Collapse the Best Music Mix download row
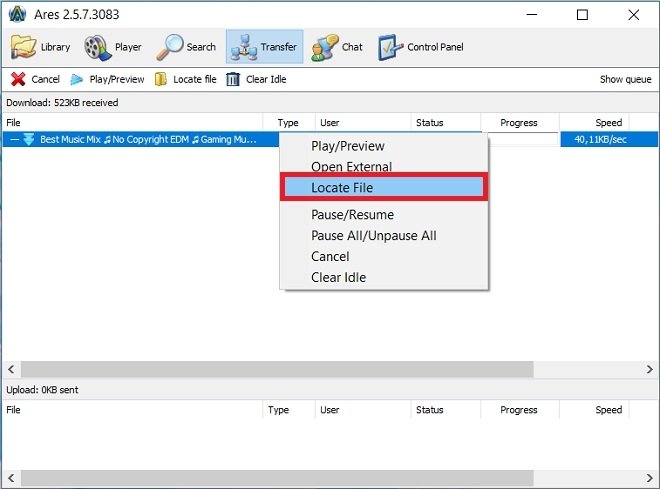This screenshot has height=489, width=660. tap(15, 139)
